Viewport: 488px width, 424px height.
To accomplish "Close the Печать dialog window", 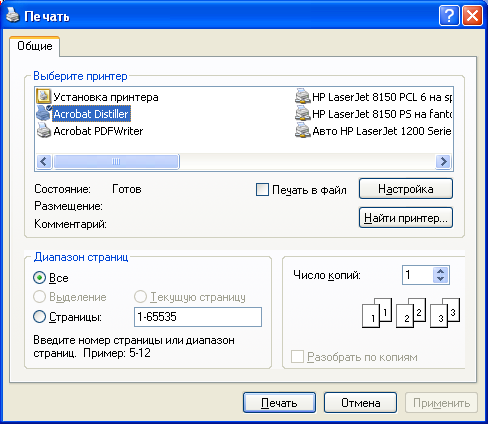I will 472,15.
